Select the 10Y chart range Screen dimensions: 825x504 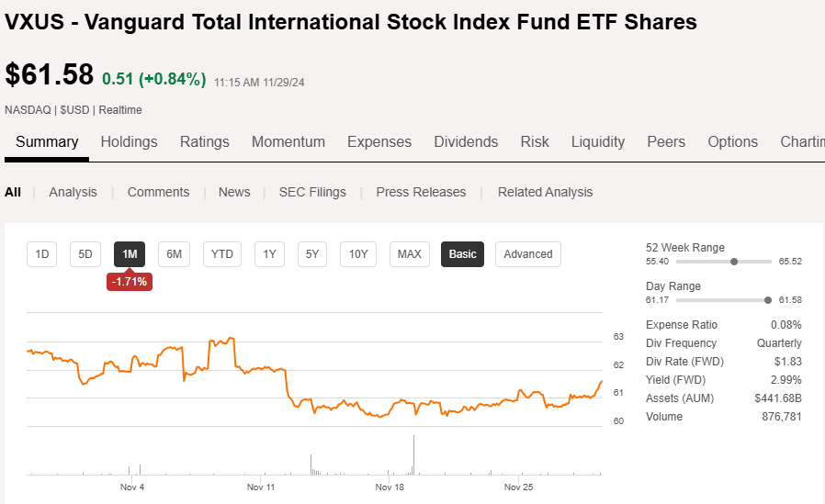[358, 254]
